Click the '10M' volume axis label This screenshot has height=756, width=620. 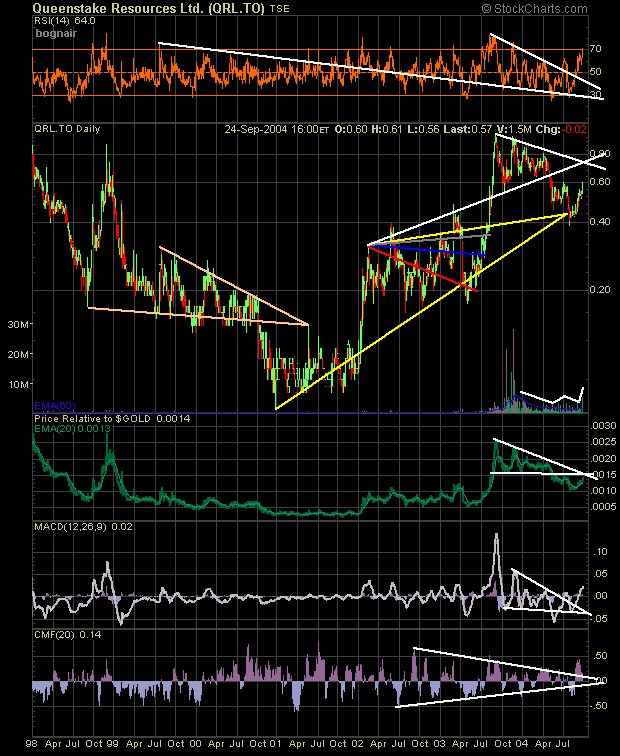18,384
